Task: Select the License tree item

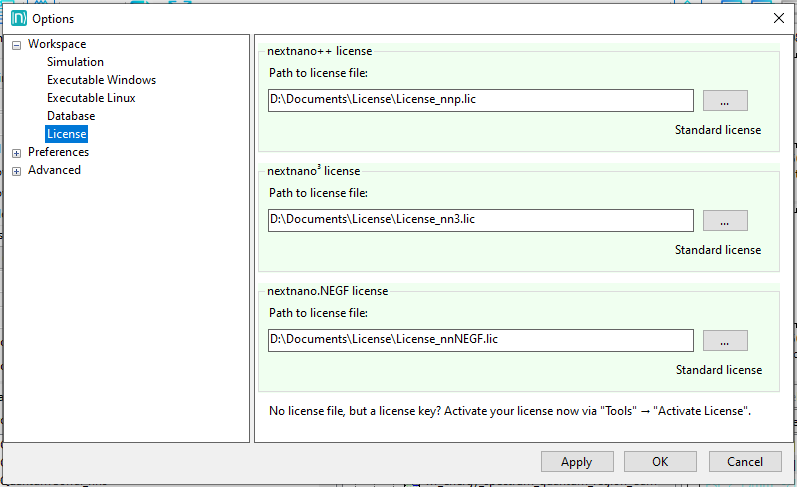Action: pos(66,134)
